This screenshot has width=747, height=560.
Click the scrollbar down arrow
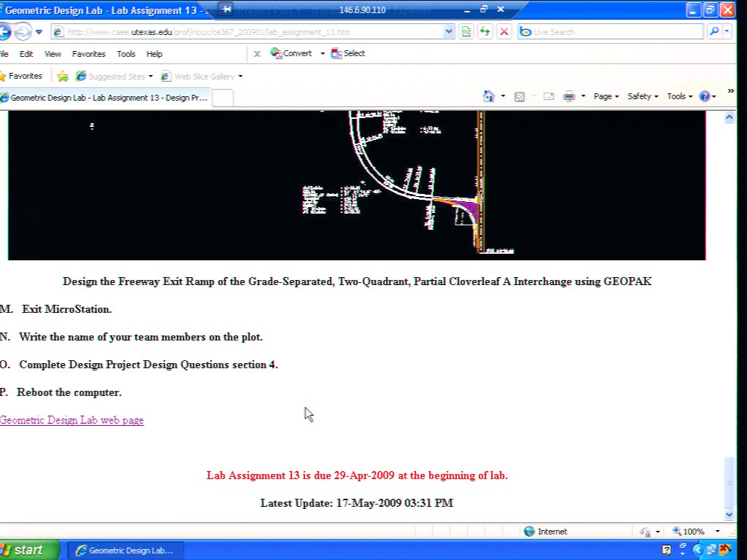pyautogui.click(x=729, y=514)
